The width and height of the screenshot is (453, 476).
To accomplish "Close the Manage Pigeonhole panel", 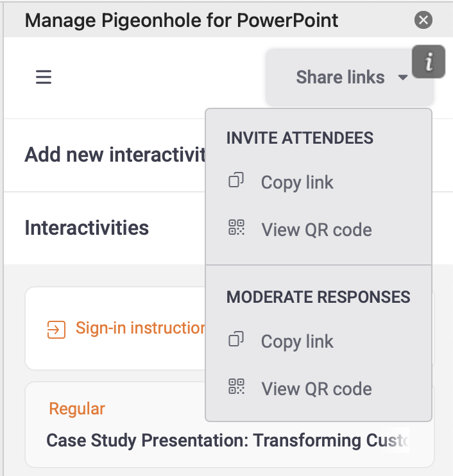I will 423,20.
